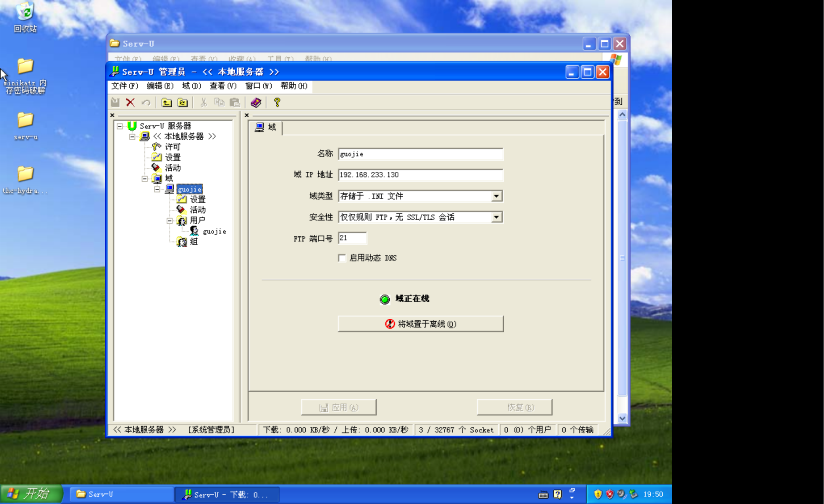The image size is (824, 504).
Task: Open the 查看(V) menu
Action: [x=223, y=86]
